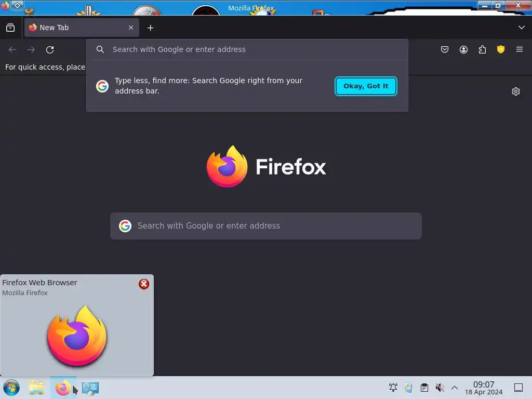532x399 pixels.
Task: Open the Start menu
Action: 11,388
